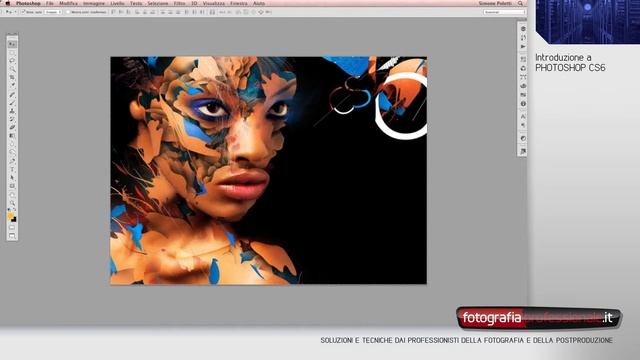
Task: Open the Visualizza menu
Action: tap(213, 3)
